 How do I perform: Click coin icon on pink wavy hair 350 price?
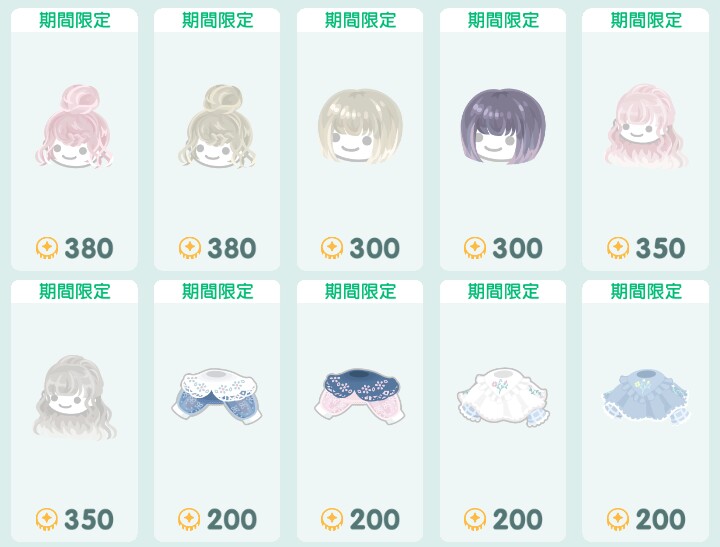click(618, 248)
